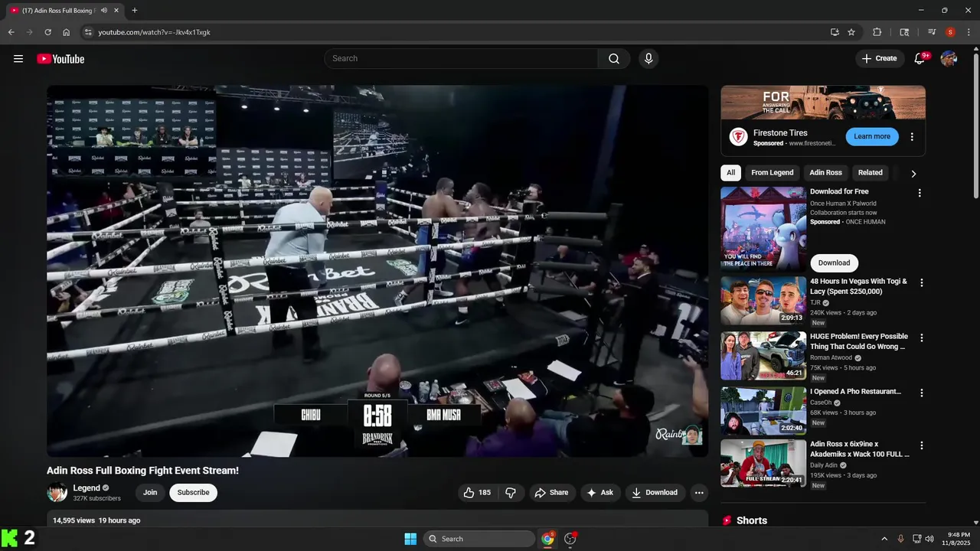The image size is (980, 551).
Task: Open Chrome extensions puzzle icon
Action: [877, 32]
